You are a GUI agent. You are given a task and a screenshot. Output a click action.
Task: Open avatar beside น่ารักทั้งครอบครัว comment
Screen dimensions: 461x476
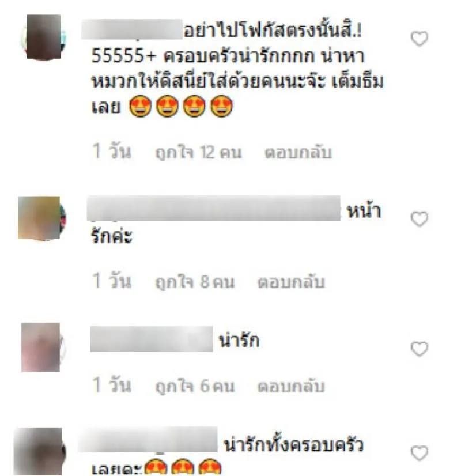click(40, 451)
